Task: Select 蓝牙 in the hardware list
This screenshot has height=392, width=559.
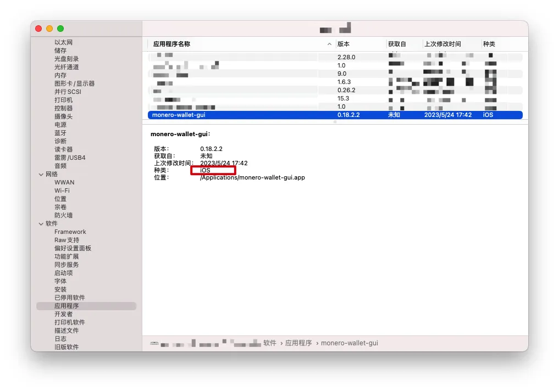Action: pos(60,133)
